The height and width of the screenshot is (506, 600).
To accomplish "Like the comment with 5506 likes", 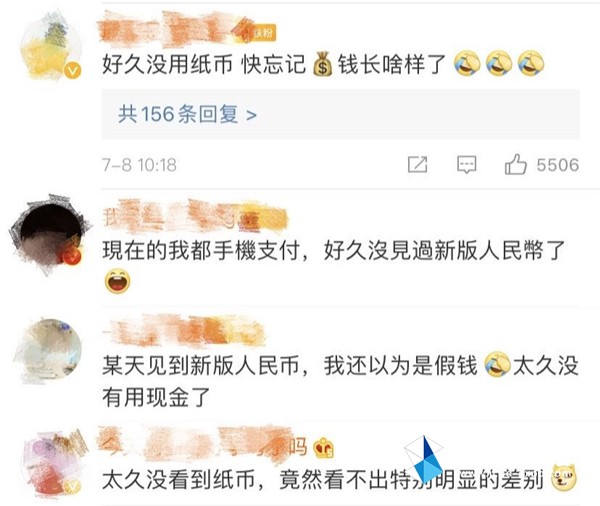I will [x=515, y=164].
